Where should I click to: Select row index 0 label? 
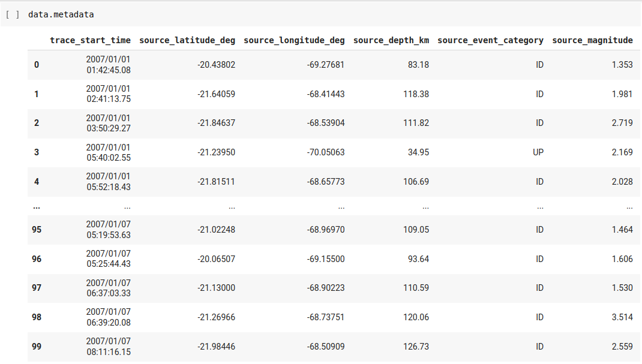[37, 65]
